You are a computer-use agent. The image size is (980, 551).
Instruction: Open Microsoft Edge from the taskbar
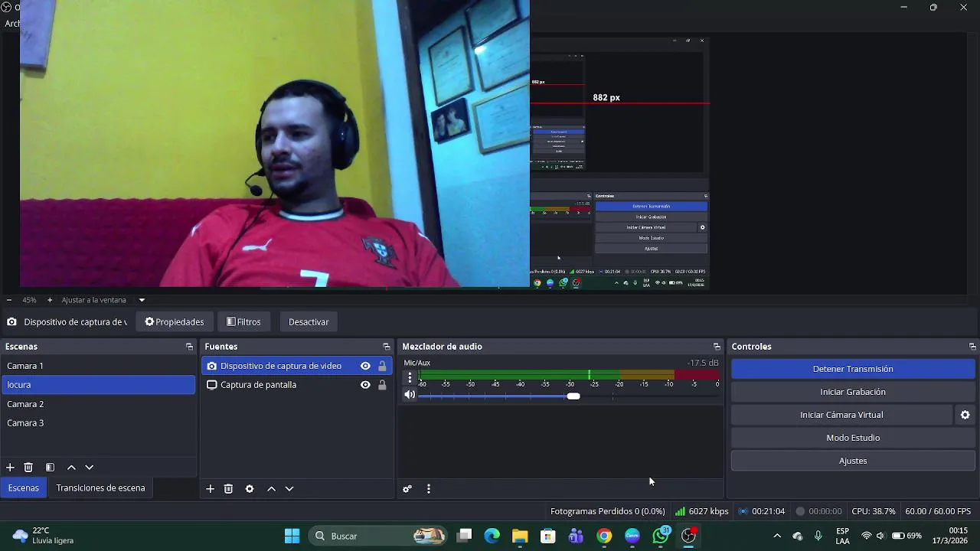(x=492, y=536)
